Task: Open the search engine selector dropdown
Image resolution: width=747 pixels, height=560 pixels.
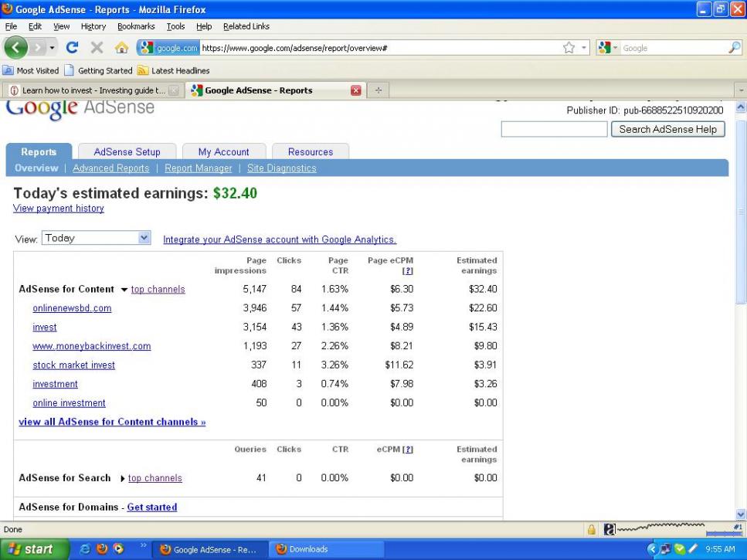Action: tap(609, 48)
